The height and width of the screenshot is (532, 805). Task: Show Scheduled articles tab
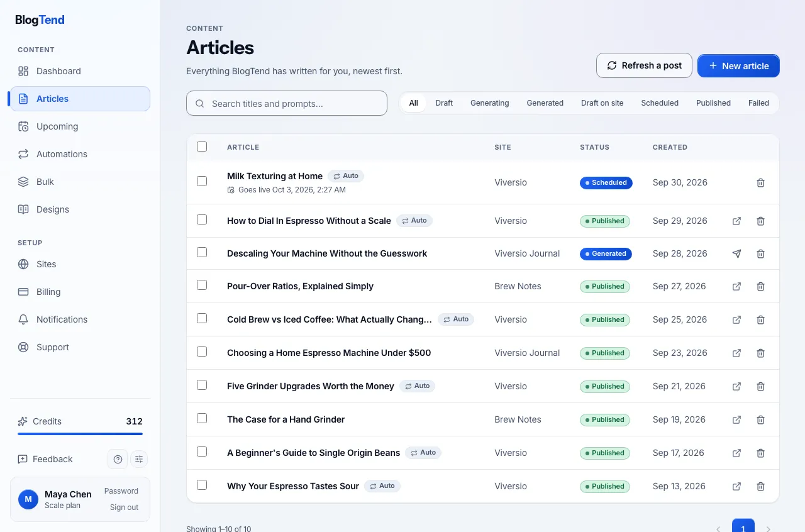pyautogui.click(x=660, y=103)
